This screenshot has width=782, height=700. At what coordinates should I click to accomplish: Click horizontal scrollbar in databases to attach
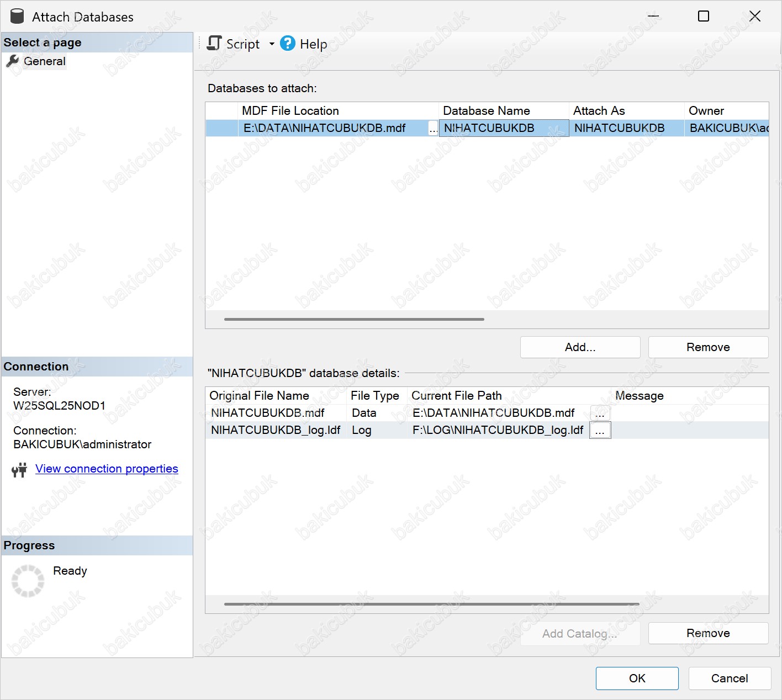[x=354, y=319]
